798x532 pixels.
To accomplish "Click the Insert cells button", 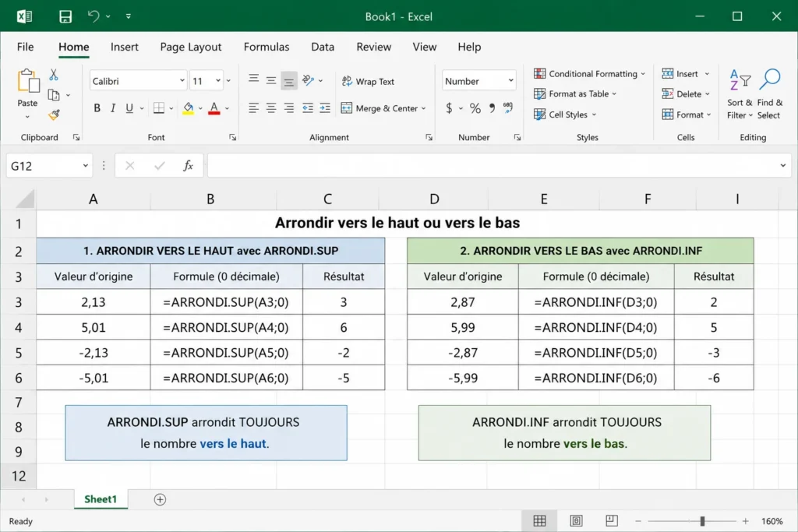I will (x=680, y=74).
